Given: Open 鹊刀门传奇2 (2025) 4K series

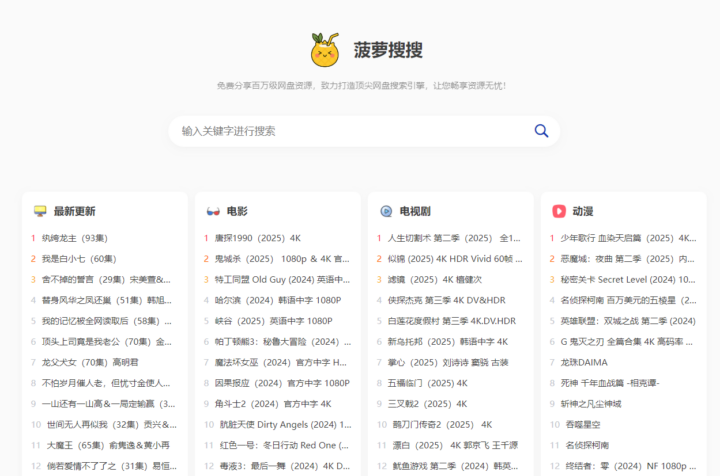Looking at the screenshot, I should point(443,425).
